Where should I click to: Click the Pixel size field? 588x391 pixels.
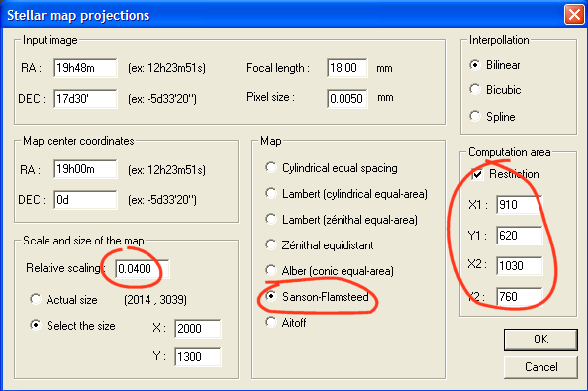point(346,99)
